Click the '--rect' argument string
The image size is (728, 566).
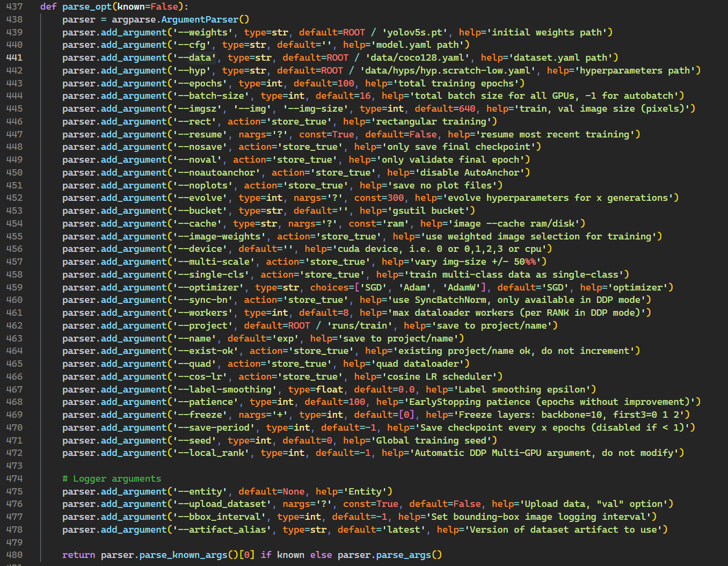pyautogui.click(x=194, y=121)
